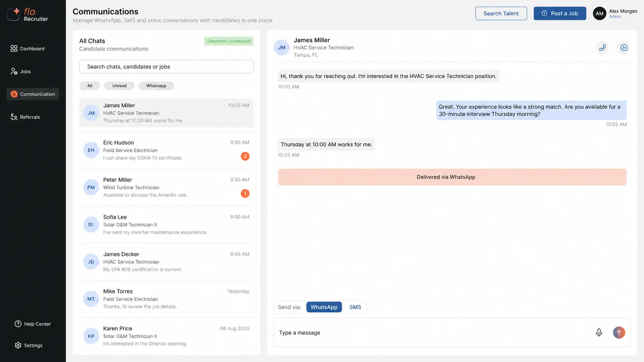Open Dashboard from the sidebar
This screenshot has height=362, width=644.
(x=27, y=48)
